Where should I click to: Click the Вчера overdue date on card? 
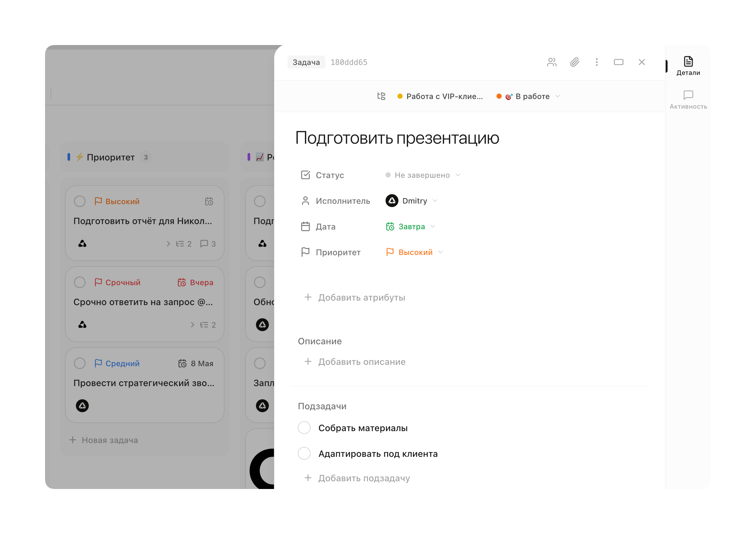pyautogui.click(x=195, y=282)
